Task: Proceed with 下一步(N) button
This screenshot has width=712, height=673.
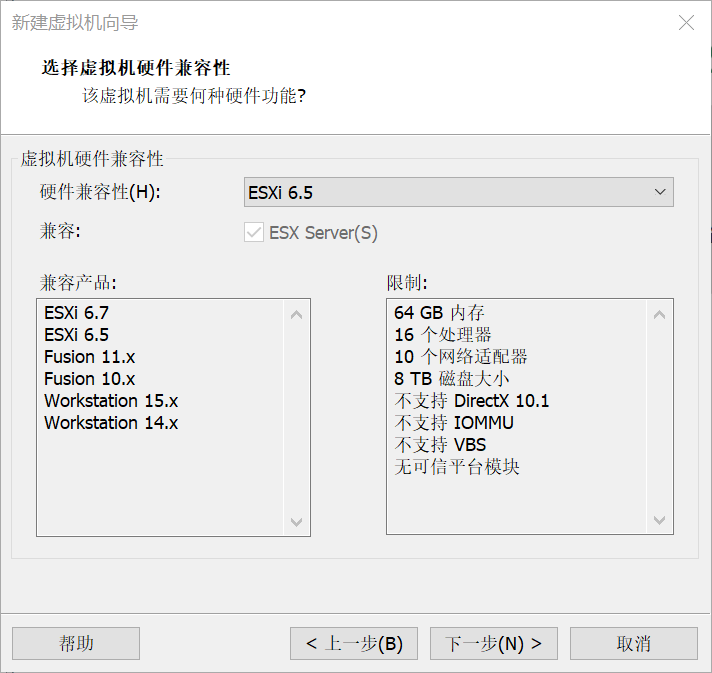Action: [x=493, y=644]
